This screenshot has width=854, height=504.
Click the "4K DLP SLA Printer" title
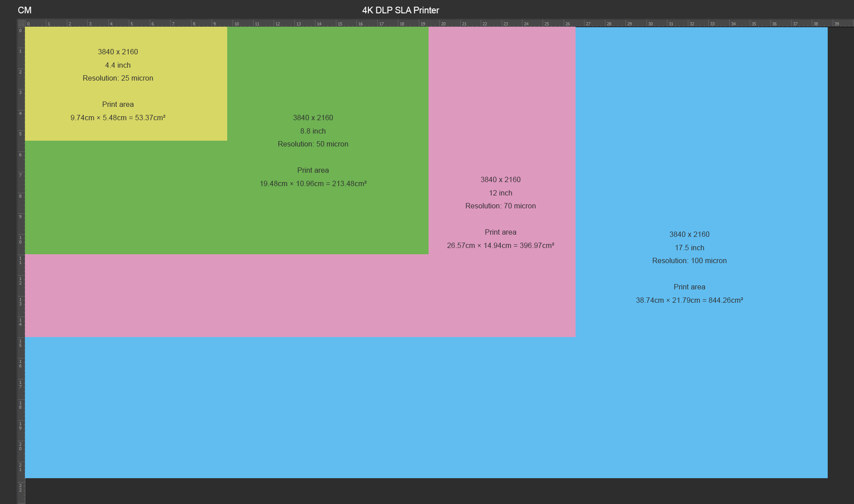[400, 10]
